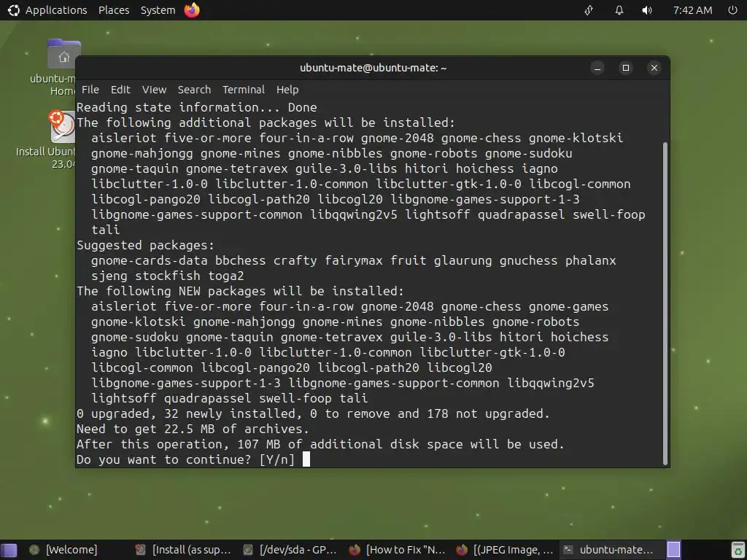The width and height of the screenshot is (747, 560).
Task: Click the '0 upgraded, 32 newly installed' line
Action: pyautogui.click(x=313, y=414)
